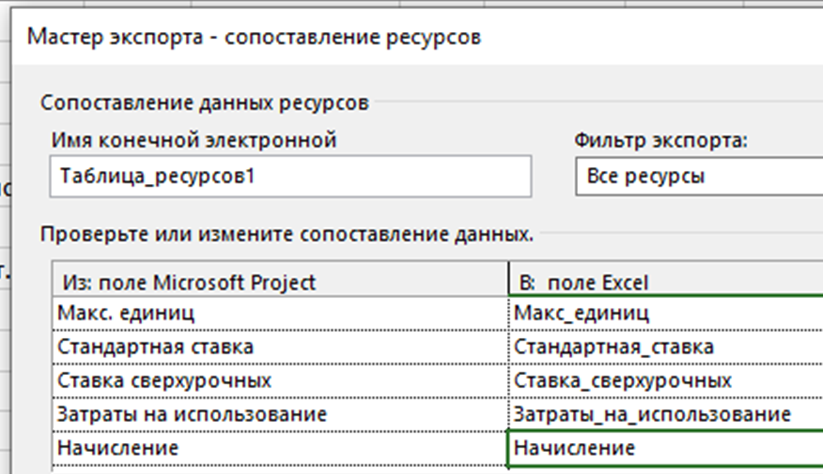
Task: Click the 'В: поле Excel' column header
Action: click(666, 280)
